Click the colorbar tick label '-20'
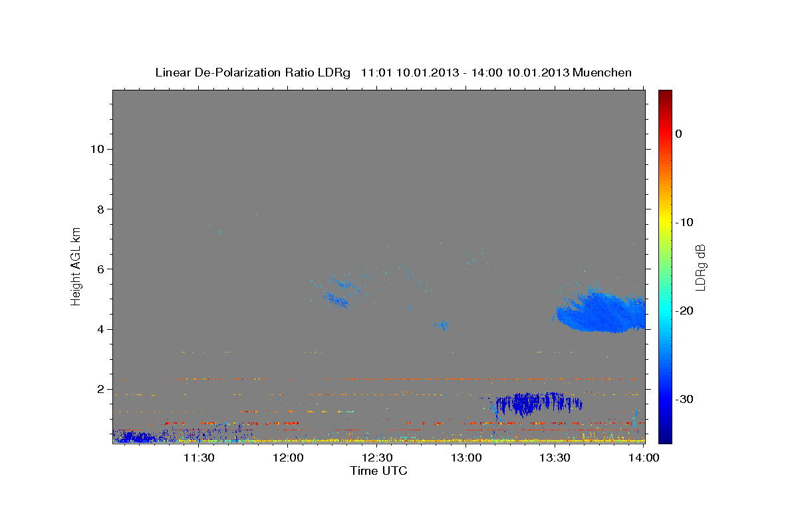798x532 pixels. coord(685,311)
